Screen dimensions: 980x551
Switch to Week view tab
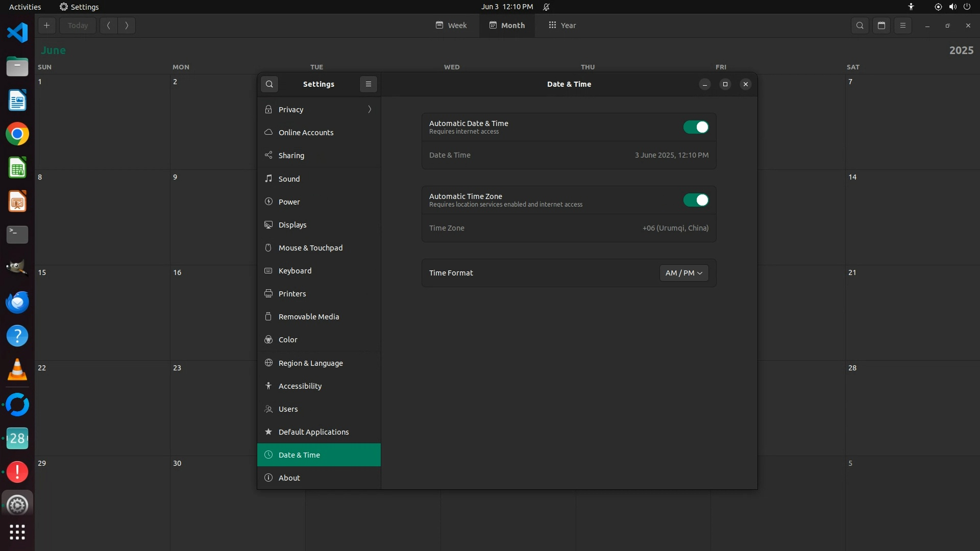[451, 26]
